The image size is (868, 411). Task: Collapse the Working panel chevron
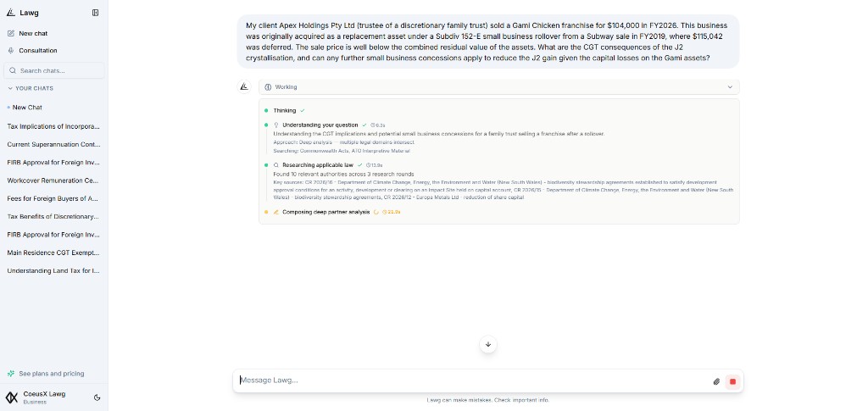730,86
